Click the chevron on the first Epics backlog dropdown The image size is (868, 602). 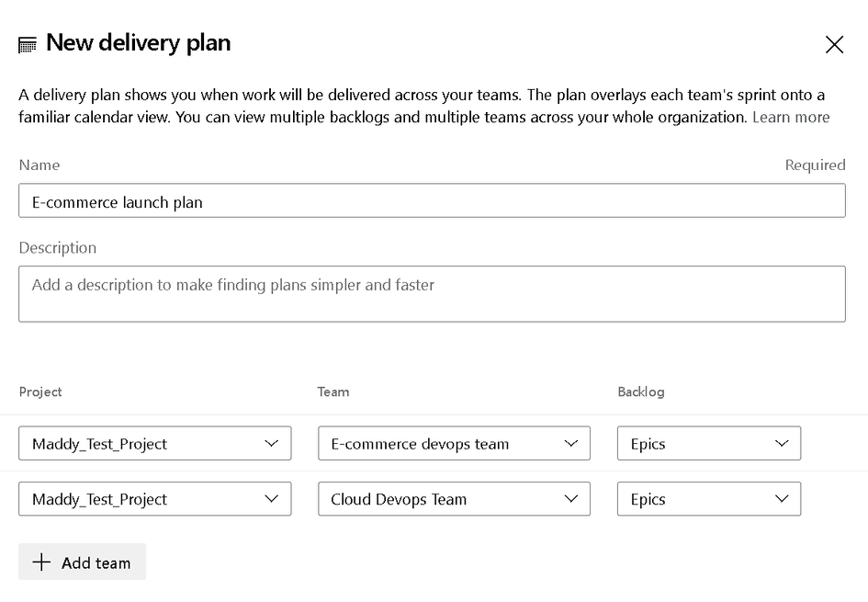(783, 443)
